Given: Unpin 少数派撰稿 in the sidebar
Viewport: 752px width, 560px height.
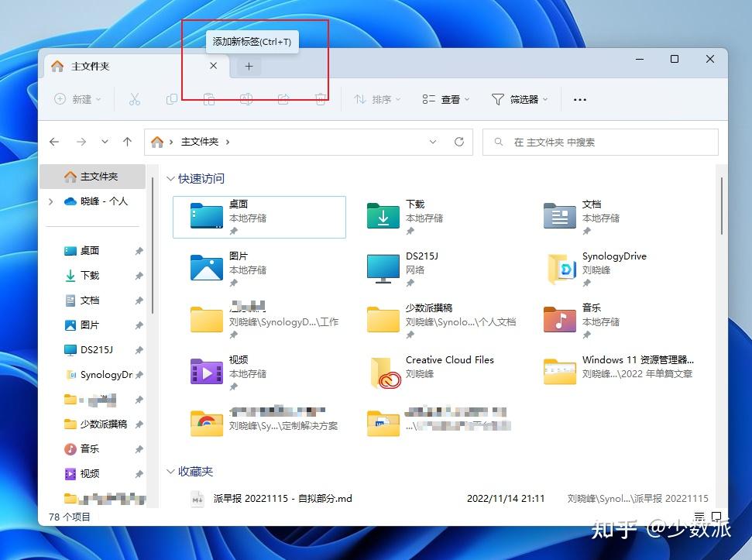Looking at the screenshot, I should pyautogui.click(x=139, y=424).
